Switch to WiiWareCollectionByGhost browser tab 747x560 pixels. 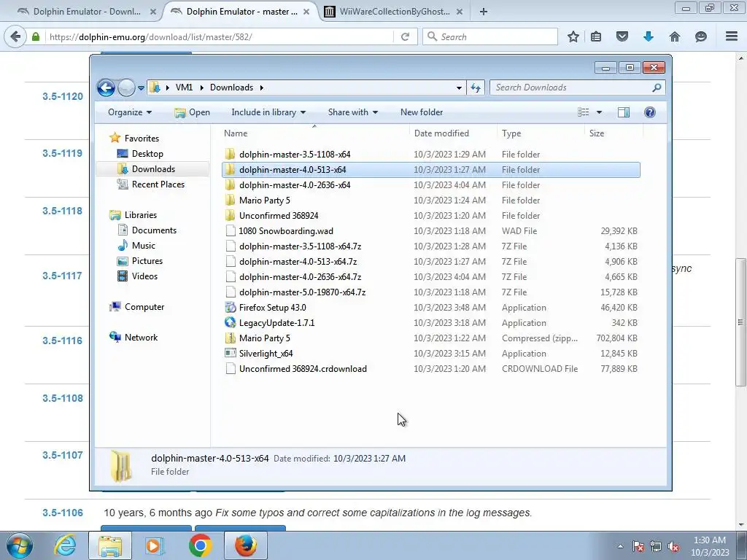coord(394,12)
